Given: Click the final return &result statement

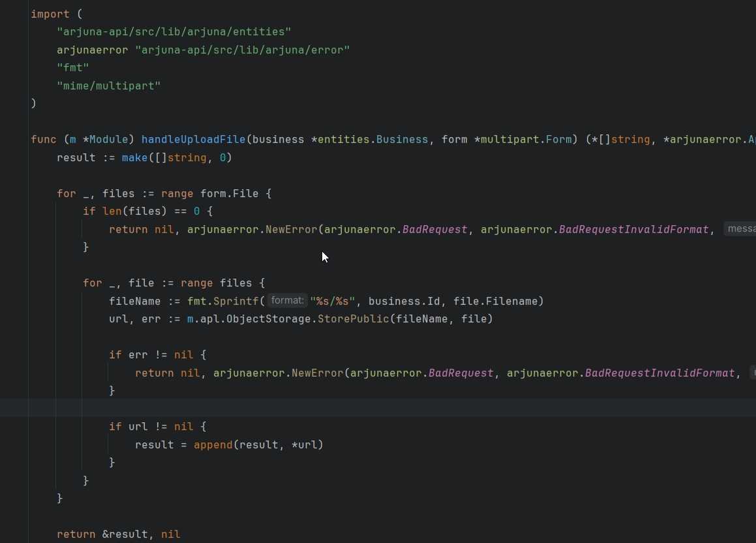Looking at the screenshot, I should [117, 535].
